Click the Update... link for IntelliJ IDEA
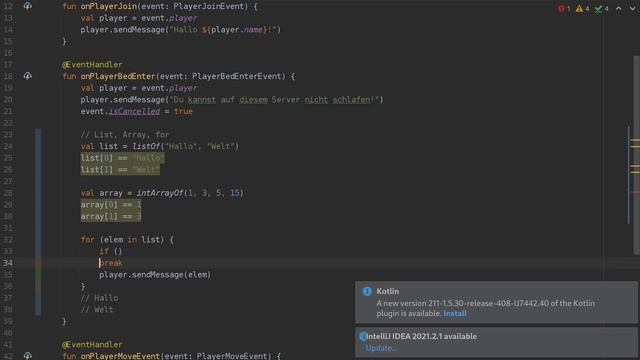The width and height of the screenshot is (640, 360). coord(381,348)
